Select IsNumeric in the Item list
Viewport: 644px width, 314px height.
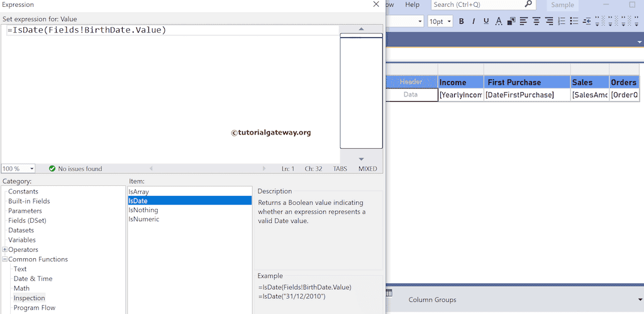click(x=190, y=219)
